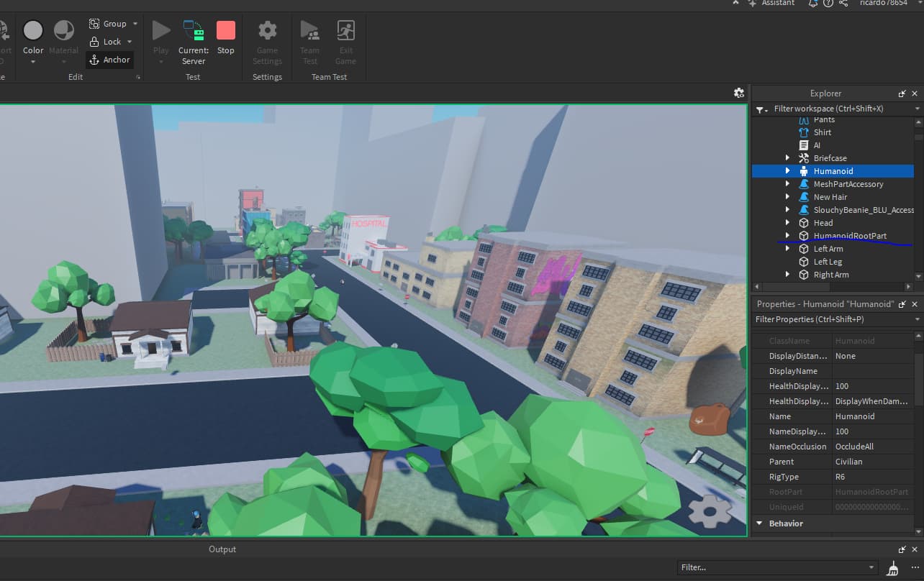Viewport: 924px width, 581px height.
Task: Select the Anchor tool in the Edit section
Action: pos(109,60)
